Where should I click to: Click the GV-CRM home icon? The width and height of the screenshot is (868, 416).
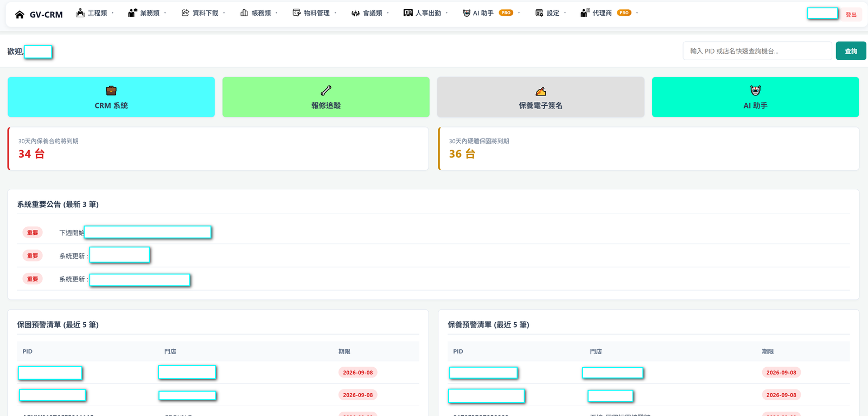(x=20, y=15)
